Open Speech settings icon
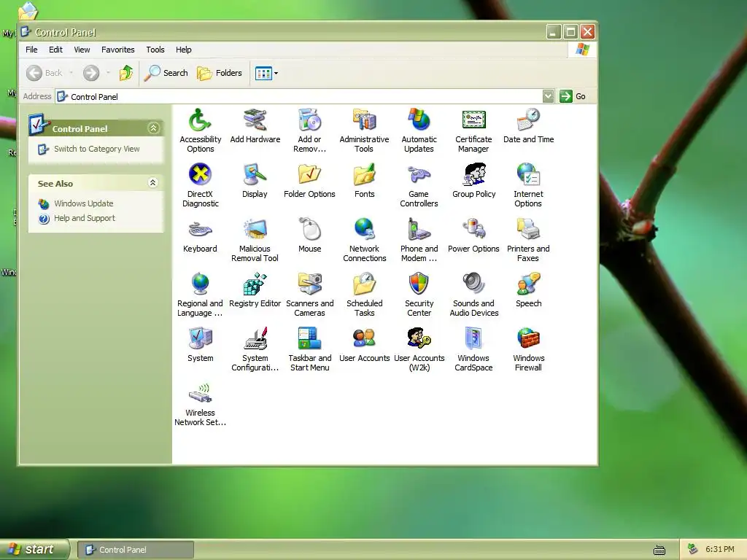Viewport: 747px width, 560px height. [528, 290]
